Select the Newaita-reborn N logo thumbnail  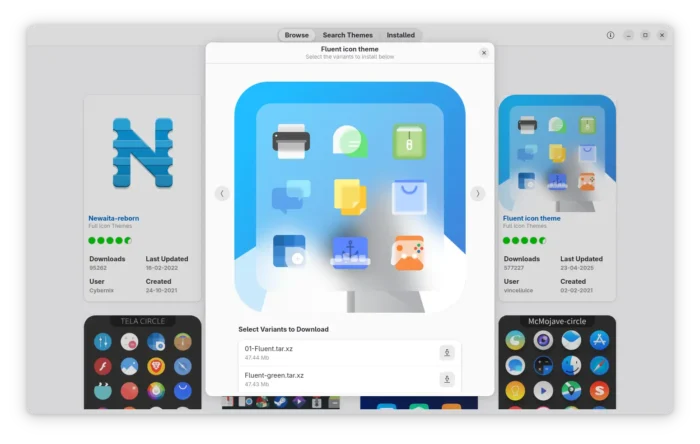click(142, 153)
